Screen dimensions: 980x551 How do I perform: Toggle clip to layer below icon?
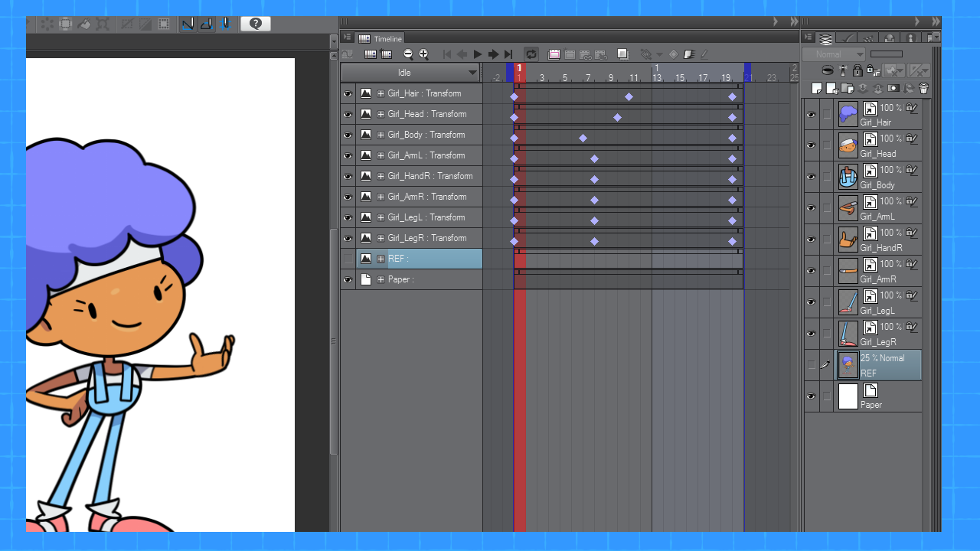pyautogui.click(x=827, y=70)
